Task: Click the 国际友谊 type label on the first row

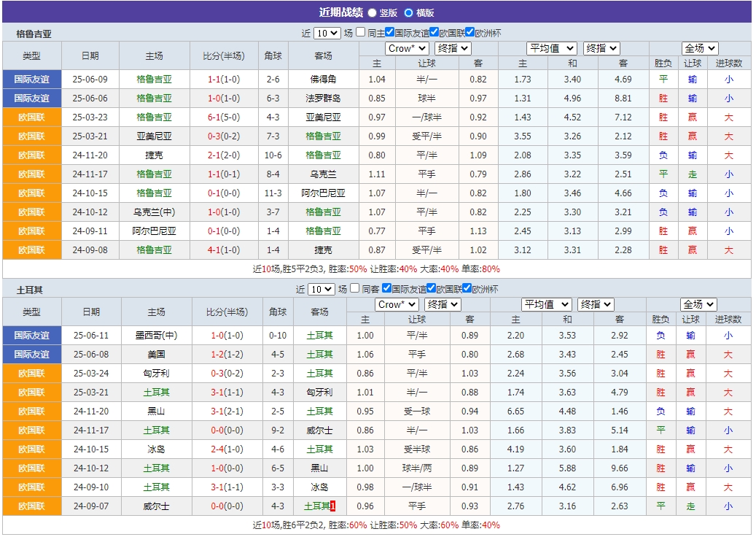Action: [x=32, y=79]
